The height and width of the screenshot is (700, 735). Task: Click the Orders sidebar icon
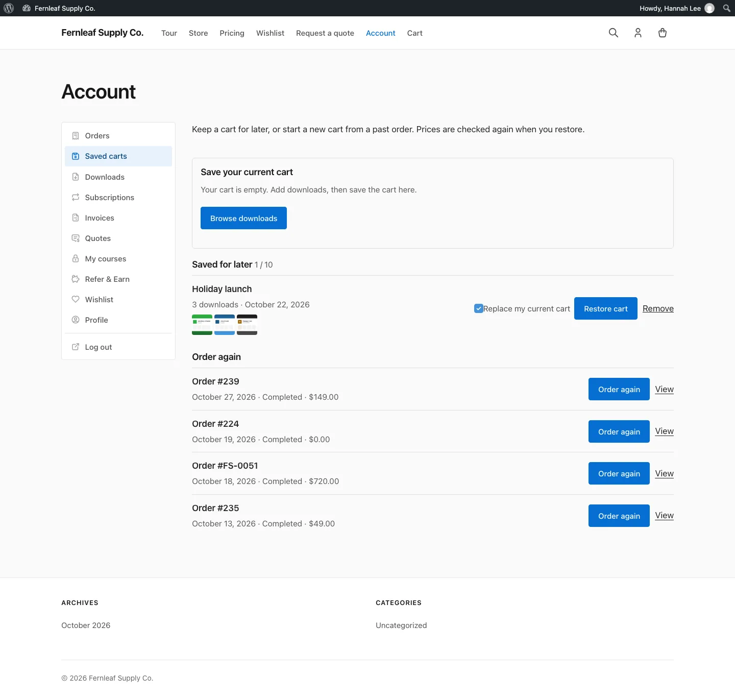pos(76,136)
